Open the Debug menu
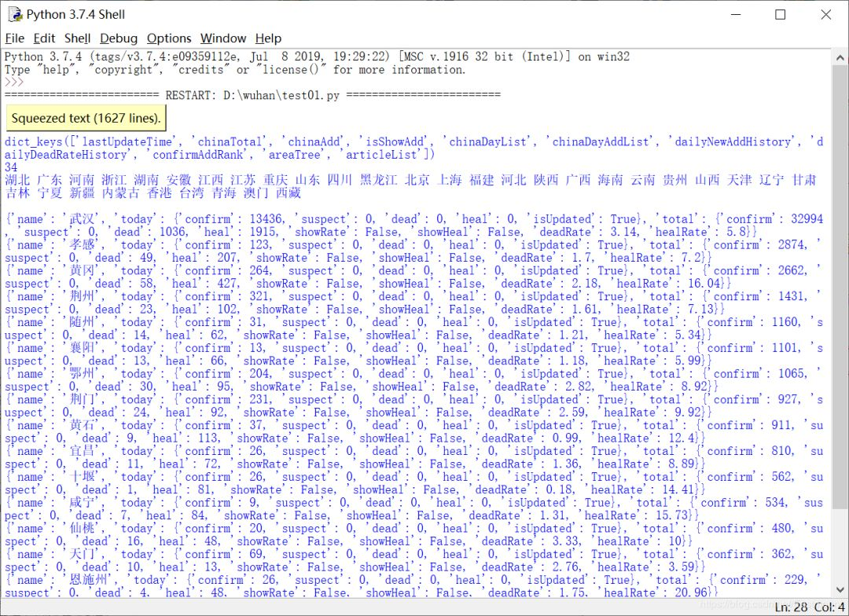 [119, 38]
